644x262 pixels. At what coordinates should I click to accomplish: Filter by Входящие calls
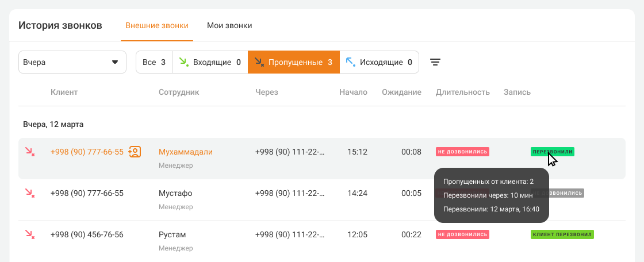pos(210,62)
